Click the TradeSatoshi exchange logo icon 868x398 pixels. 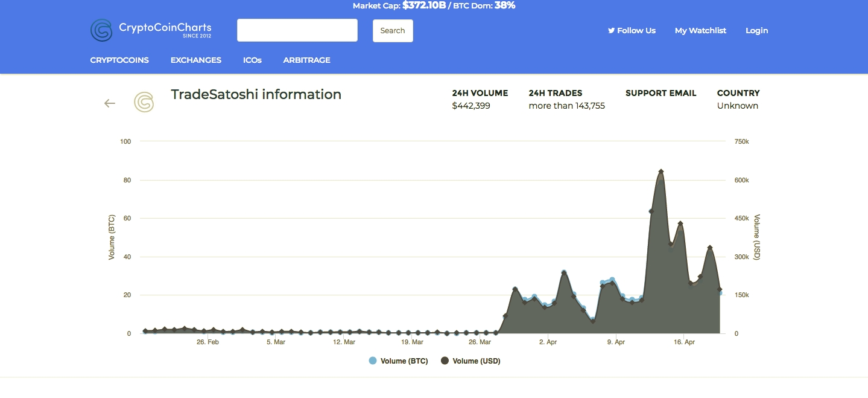point(144,102)
